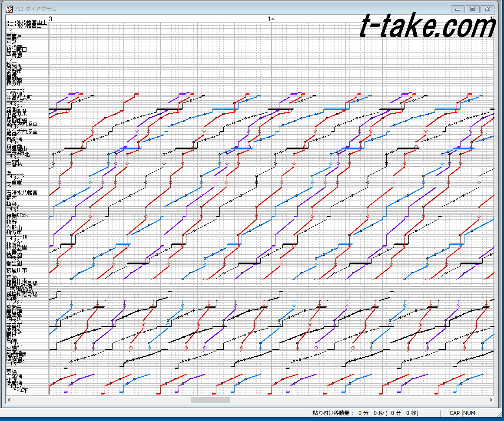The width and height of the screenshot is (504, 421).
Task: Select the 寝屋川市 station label
Action: 17,270
